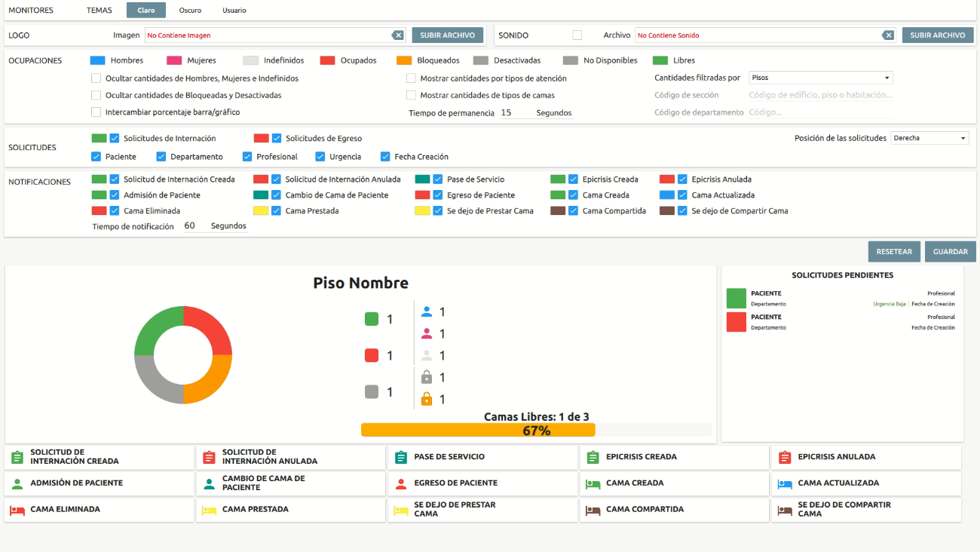Clear the logo image field
The width and height of the screenshot is (980, 552).
click(x=397, y=35)
